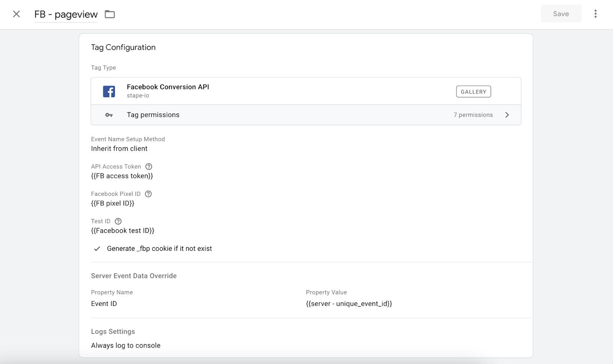Click the Generate _fbp cookie checkmark
613x364 pixels.
[97, 249]
